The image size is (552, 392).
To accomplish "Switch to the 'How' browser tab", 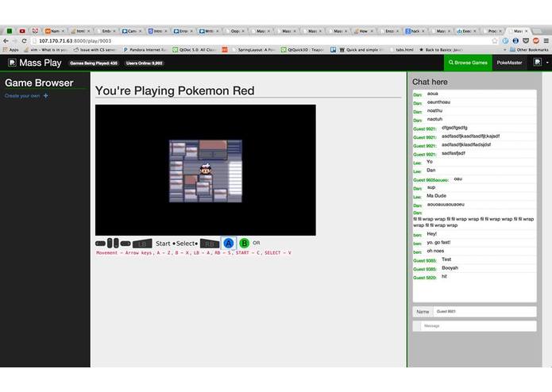I will pyautogui.click(x=363, y=31).
